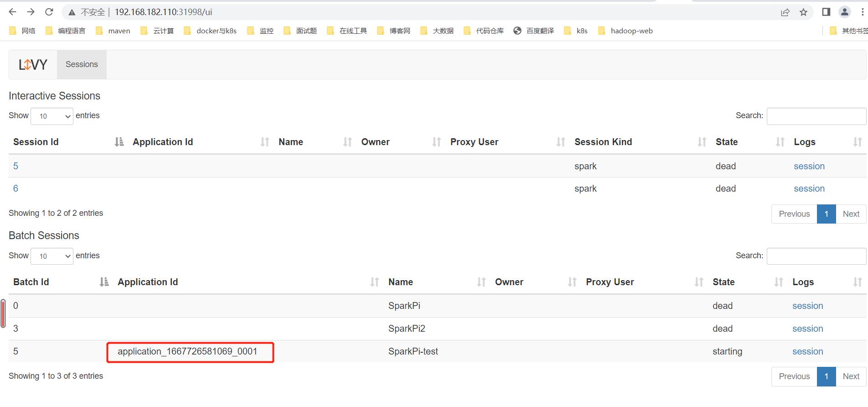This screenshot has width=868, height=407.
Task: Expand the 网络 bookmark folder
Action: point(22,31)
